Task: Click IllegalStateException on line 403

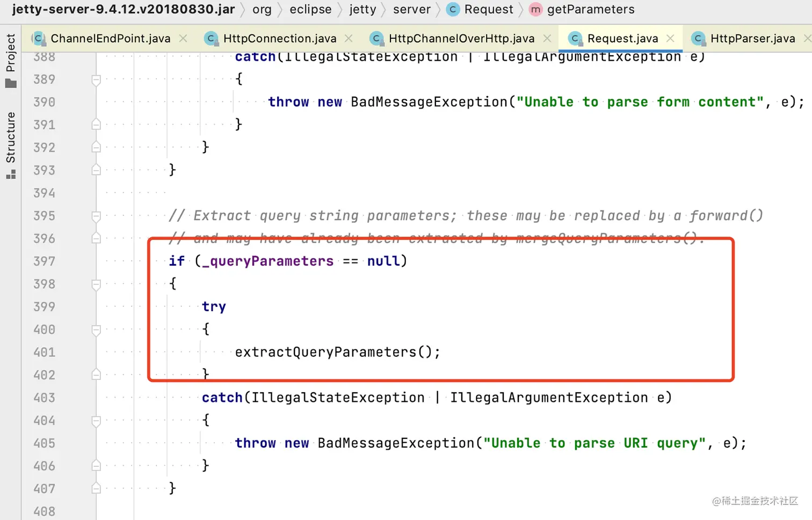Action: pyautogui.click(x=338, y=398)
